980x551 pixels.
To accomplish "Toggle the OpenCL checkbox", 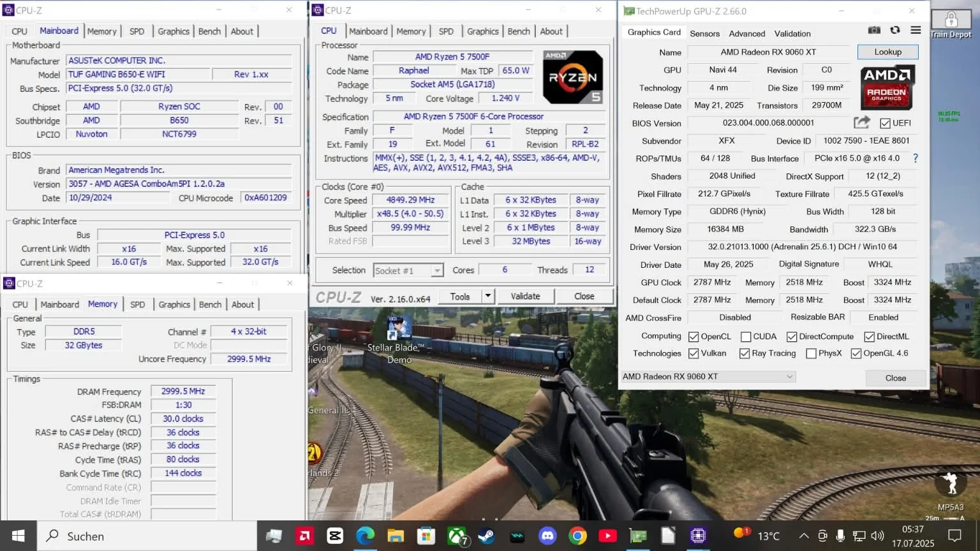I will click(x=694, y=336).
